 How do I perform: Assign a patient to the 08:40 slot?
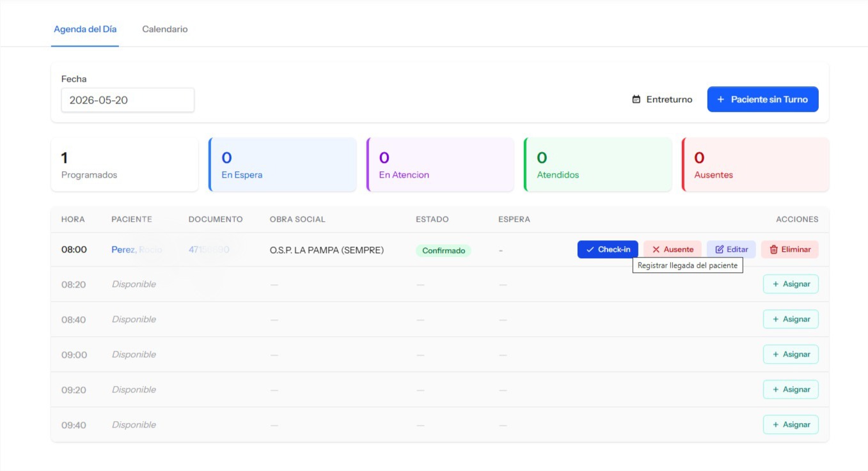791,320
